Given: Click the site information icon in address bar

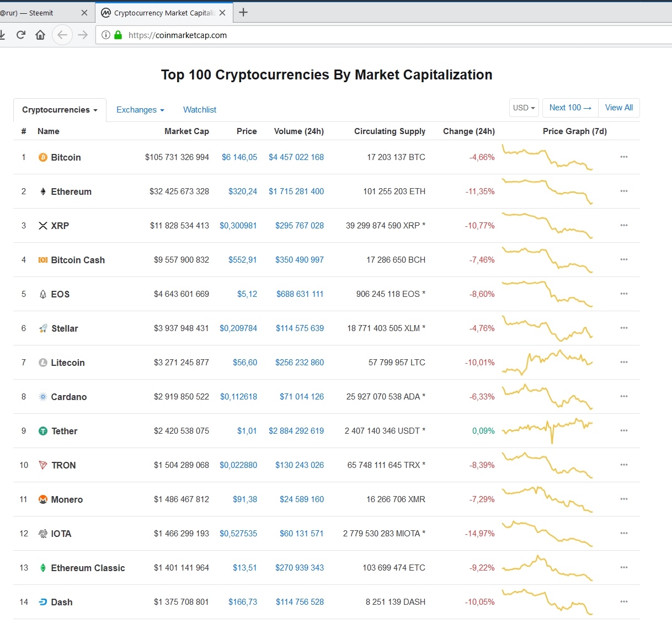Looking at the screenshot, I should click(x=106, y=35).
